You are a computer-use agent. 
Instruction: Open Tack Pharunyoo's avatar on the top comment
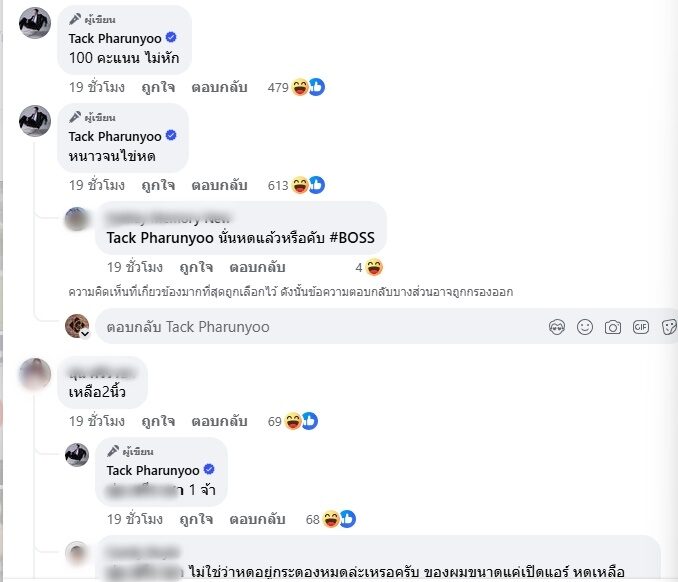click(x=35, y=23)
